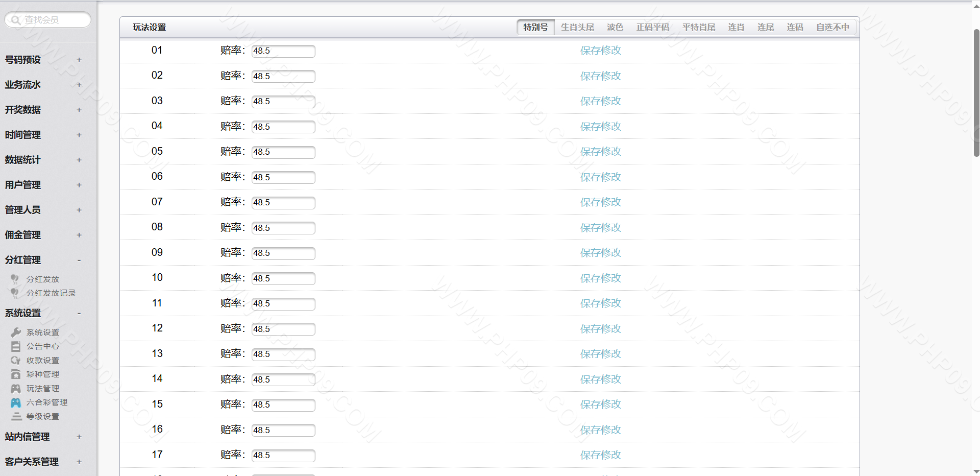
Task: Expand the 开奖数据 sidebar section
Action: (x=79, y=110)
